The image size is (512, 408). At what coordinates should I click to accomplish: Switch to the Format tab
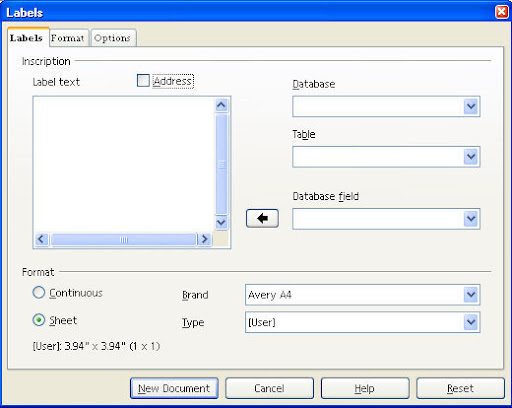68,38
